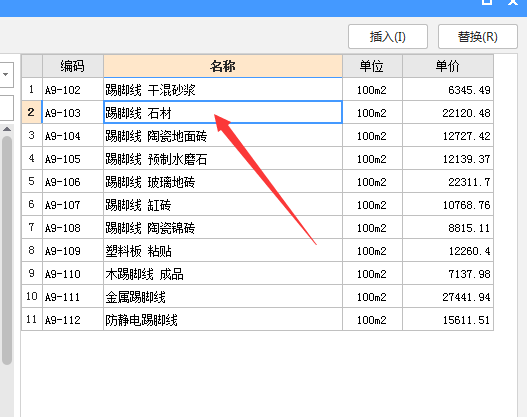
Task: Select the 踢脚线 预制水磨石 name cell
Action: pos(223,159)
